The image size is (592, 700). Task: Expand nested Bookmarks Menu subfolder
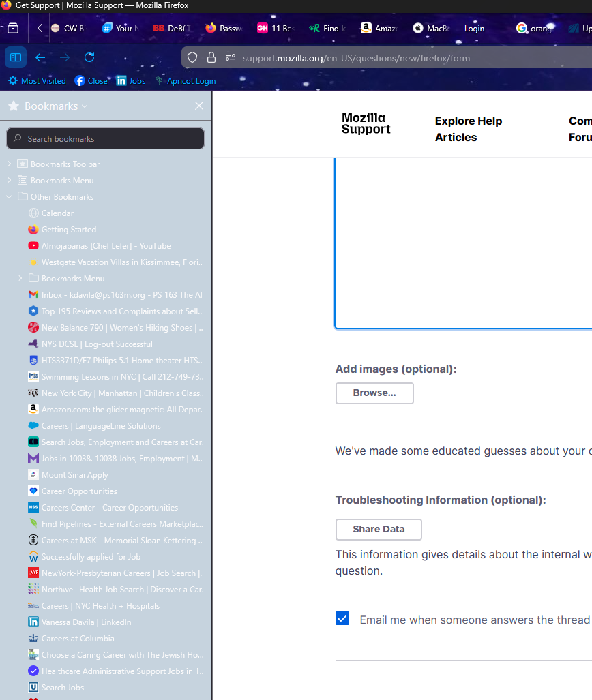tap(20, 278)
